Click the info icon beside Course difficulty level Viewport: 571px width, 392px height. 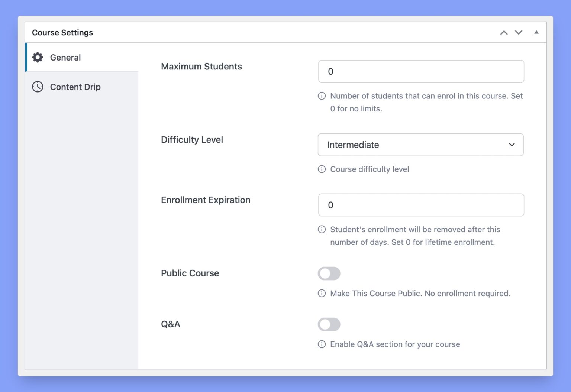pos(322,169)
